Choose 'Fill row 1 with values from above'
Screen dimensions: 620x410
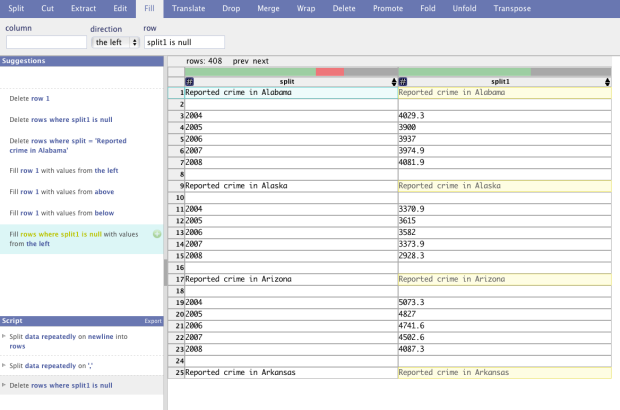point(62,192)
